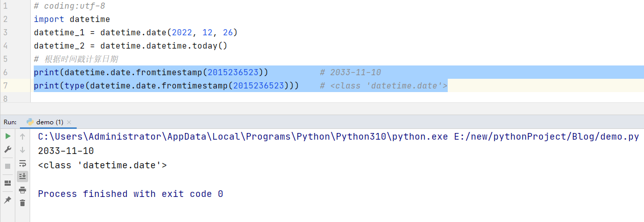Pin the run tab
The width and height of the screenshot is (644, 222).
pos(8,199)
